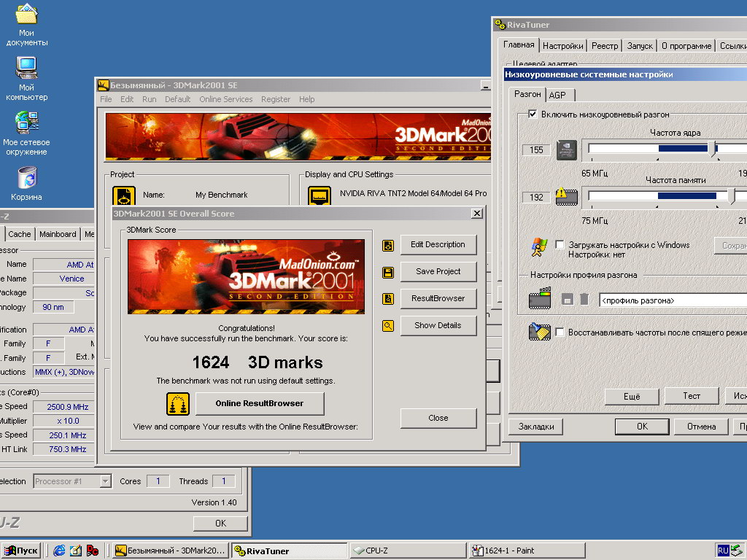The width and height of the screenshot is (747, 560).
Task: Open Мое сетевое окружение desktop icon
Action: (x=27, y=133)
